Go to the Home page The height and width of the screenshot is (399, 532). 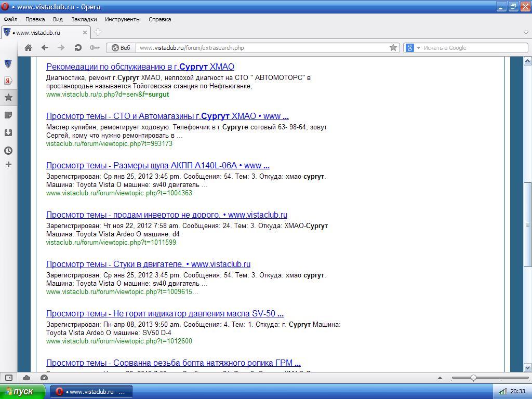click(29, 48)
